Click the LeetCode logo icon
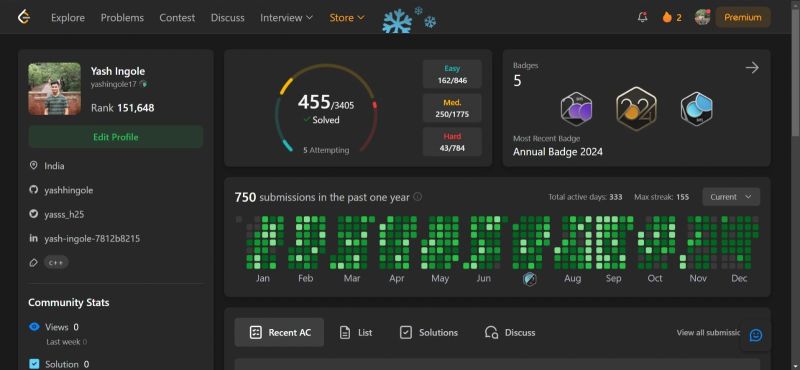Viewport: 800px width, 370px height. 23,17
